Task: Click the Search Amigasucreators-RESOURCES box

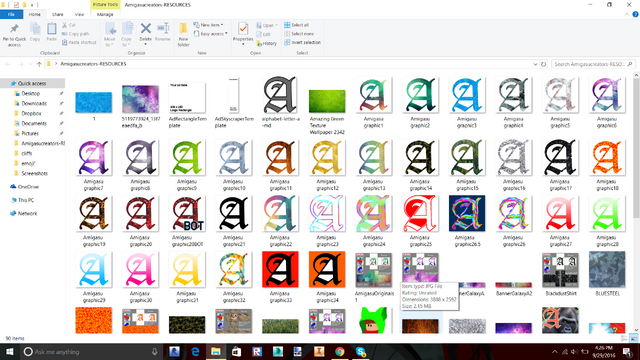Action: point(593,64)
